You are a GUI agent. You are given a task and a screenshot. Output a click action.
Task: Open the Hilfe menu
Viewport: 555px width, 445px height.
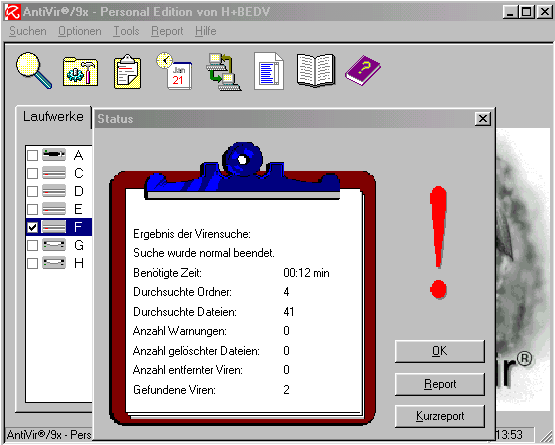206,31
